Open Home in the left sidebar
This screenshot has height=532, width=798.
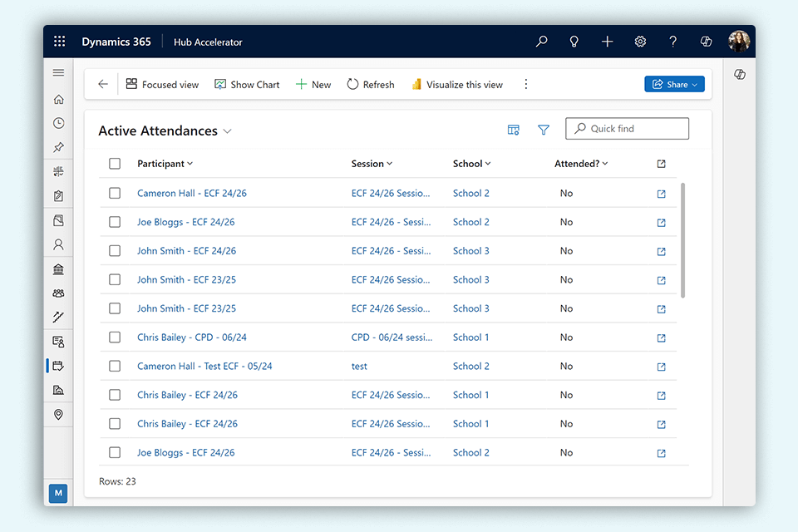58,100
